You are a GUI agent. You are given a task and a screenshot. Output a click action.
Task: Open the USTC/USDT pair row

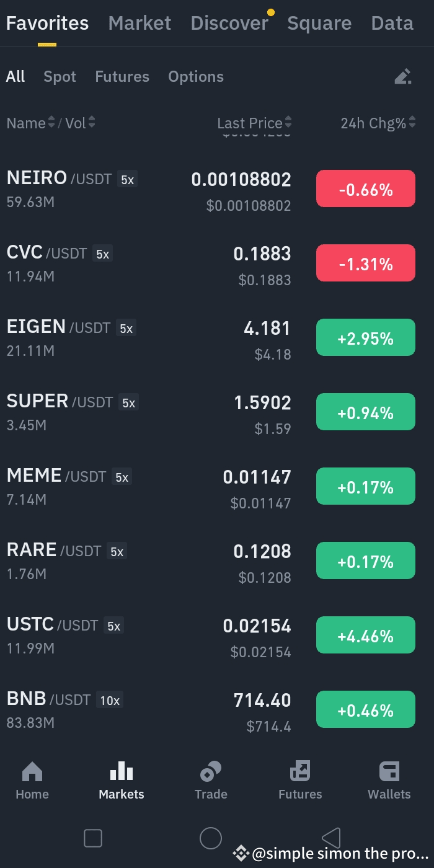pos(149,636)
